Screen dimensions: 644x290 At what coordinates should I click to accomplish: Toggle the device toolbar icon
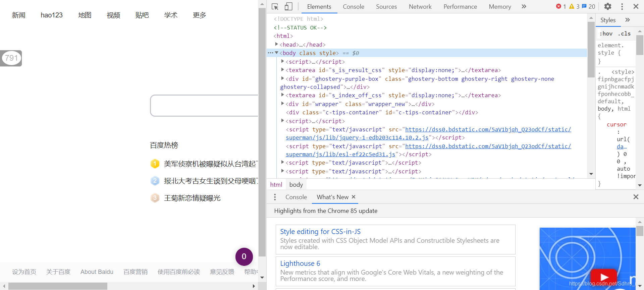[x=288, y=7]
